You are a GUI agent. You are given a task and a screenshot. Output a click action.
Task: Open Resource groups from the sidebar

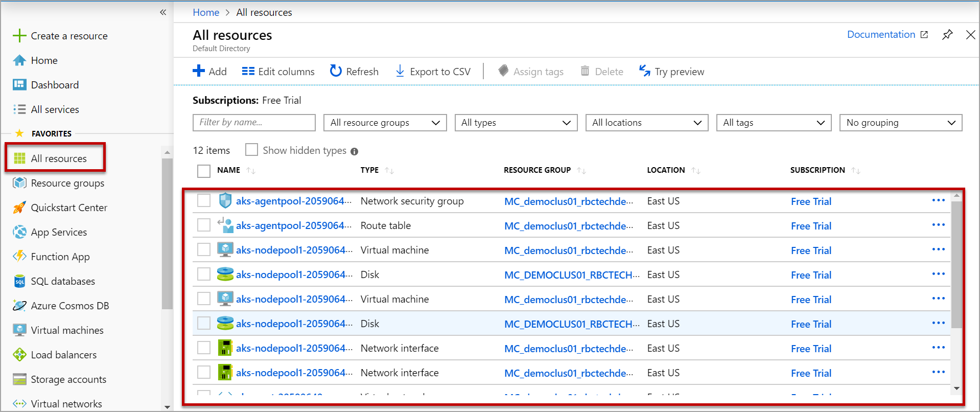pos(67,183)
